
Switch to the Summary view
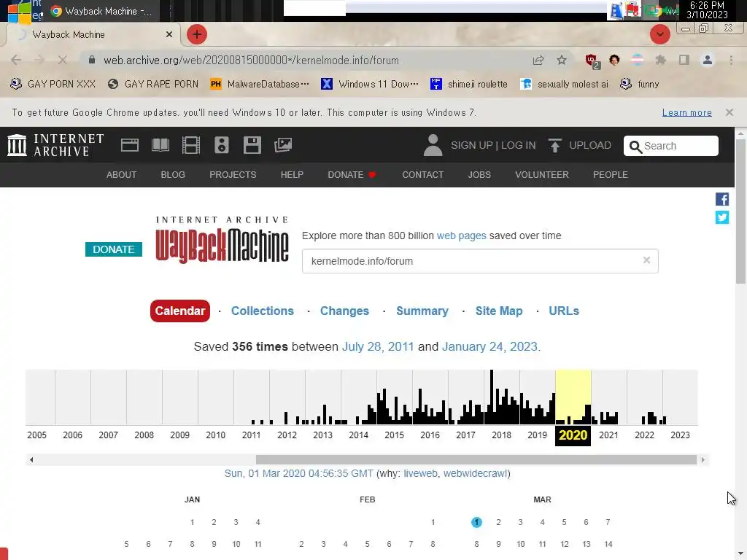[422, 311]
